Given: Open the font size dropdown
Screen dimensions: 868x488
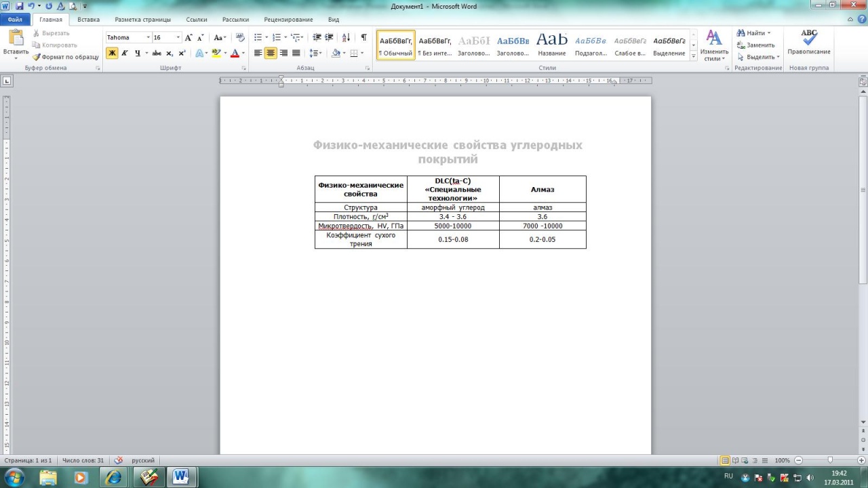Looking at the screenshot, I should (x=178, y=38).
